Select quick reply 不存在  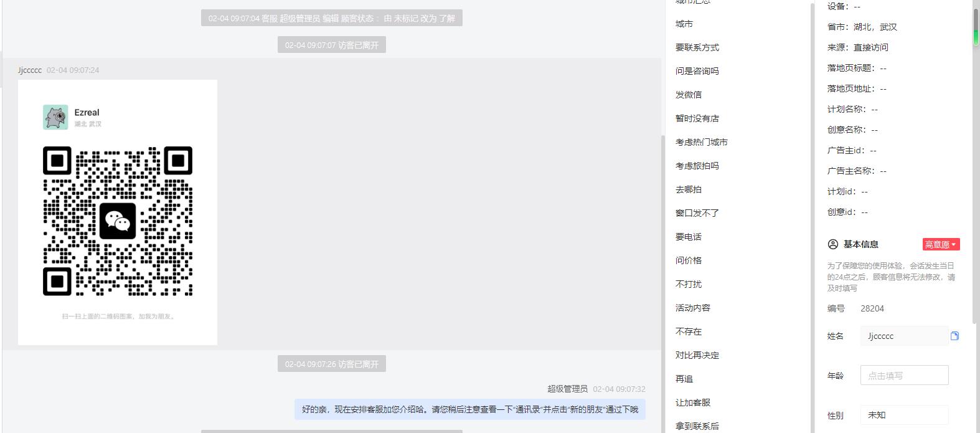[x=689, y=331]
